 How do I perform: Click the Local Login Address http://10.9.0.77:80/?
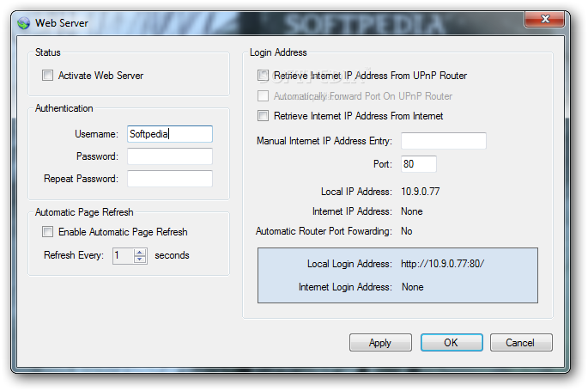pos(442,264)
